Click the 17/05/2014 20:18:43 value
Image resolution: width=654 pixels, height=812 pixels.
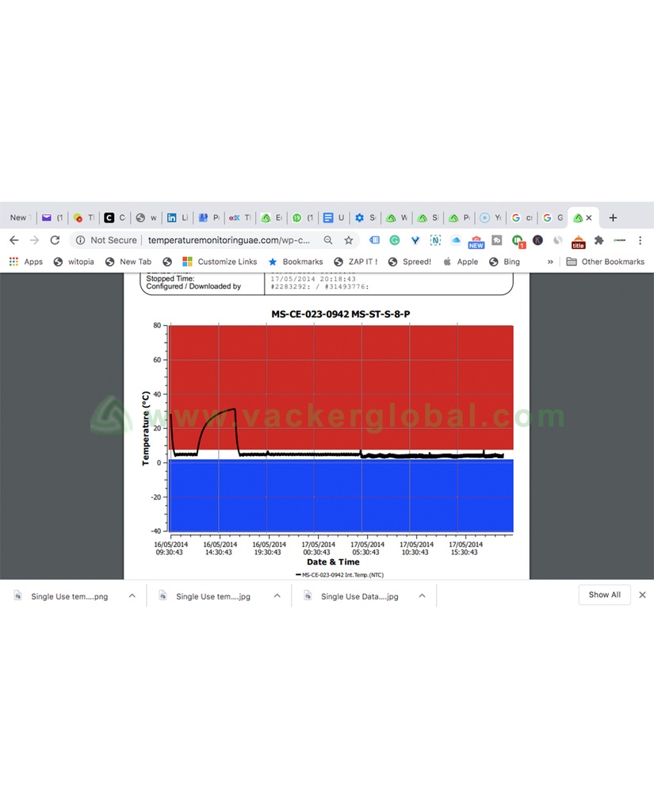(313, 278)
